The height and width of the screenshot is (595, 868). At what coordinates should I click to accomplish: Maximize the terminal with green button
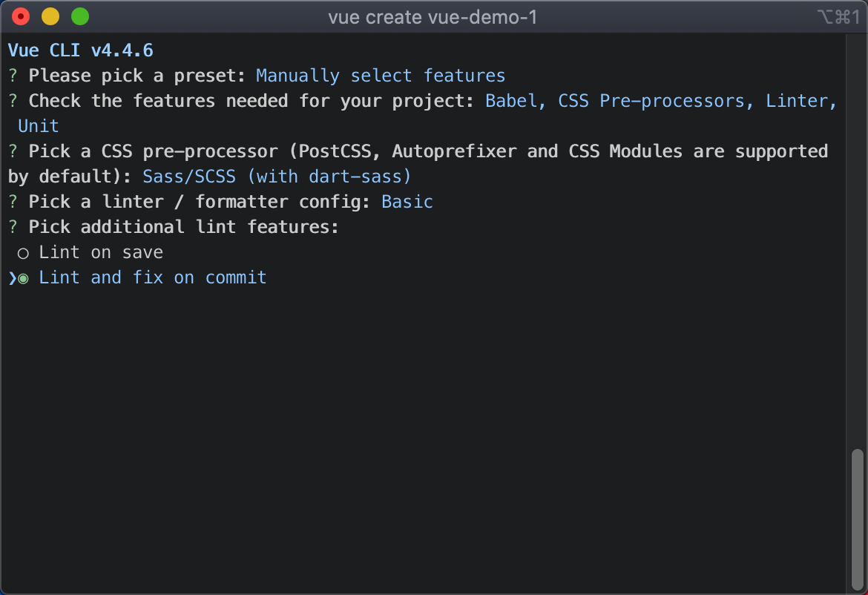pos(80,16)
